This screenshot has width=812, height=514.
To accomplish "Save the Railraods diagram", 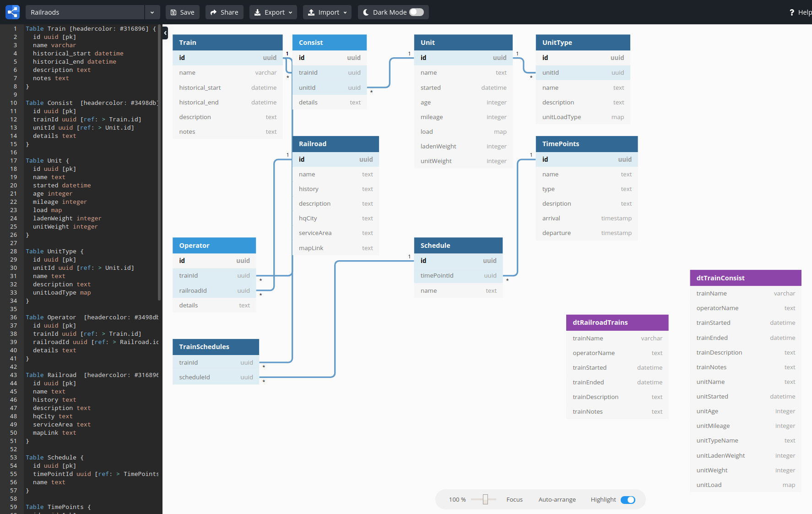I will tap(183, 12).
